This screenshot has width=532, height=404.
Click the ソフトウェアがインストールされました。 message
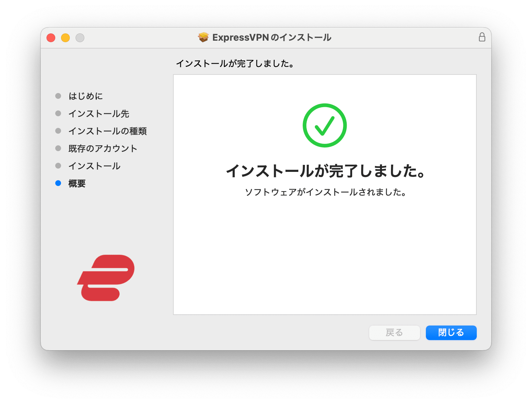326,192
